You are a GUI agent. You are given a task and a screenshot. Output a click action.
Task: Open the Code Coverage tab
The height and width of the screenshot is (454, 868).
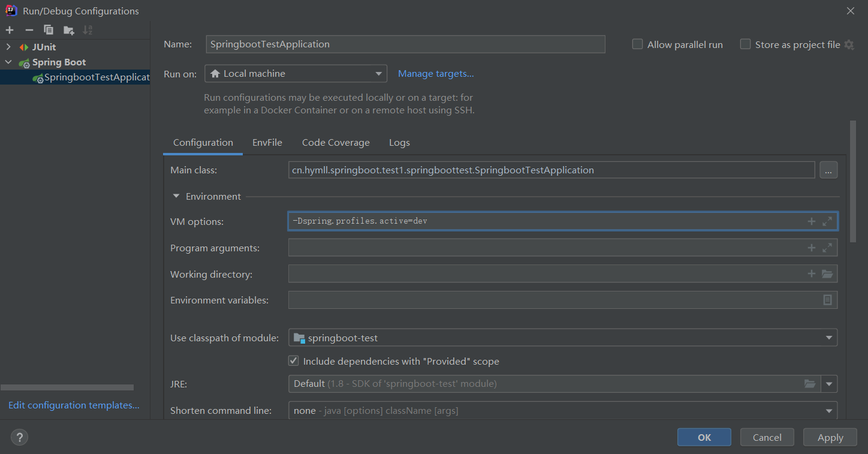336,143
